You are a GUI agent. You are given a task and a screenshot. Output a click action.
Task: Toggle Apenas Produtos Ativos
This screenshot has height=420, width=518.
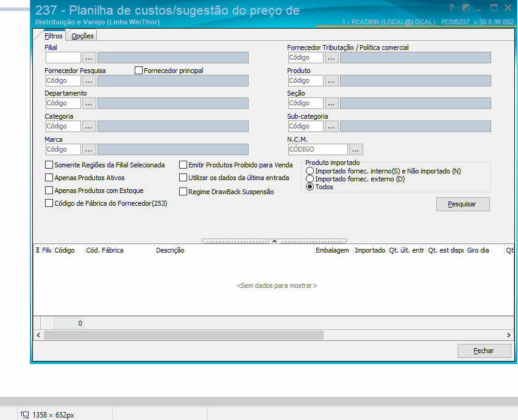click(49, 178)
